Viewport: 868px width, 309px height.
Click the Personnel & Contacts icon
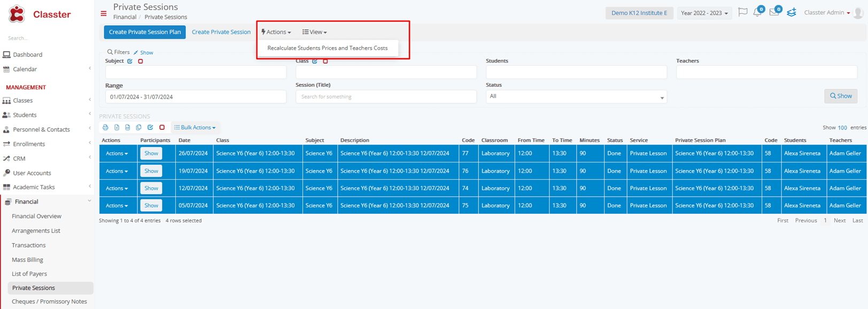(x=6, y=129)
